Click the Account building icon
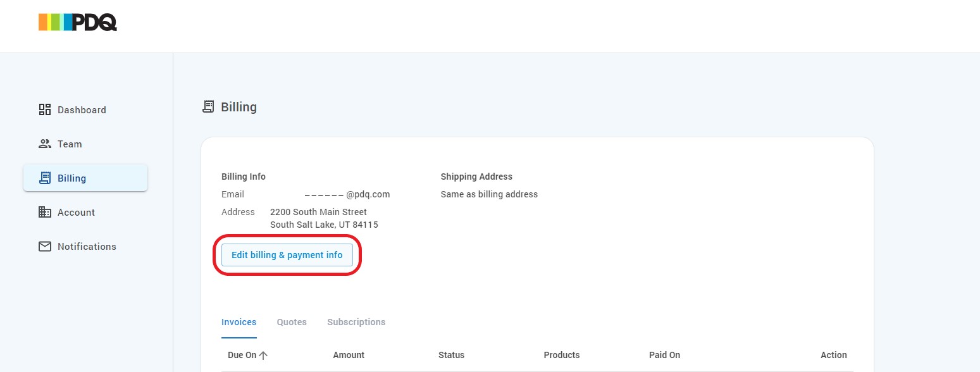 pos(45,212)
